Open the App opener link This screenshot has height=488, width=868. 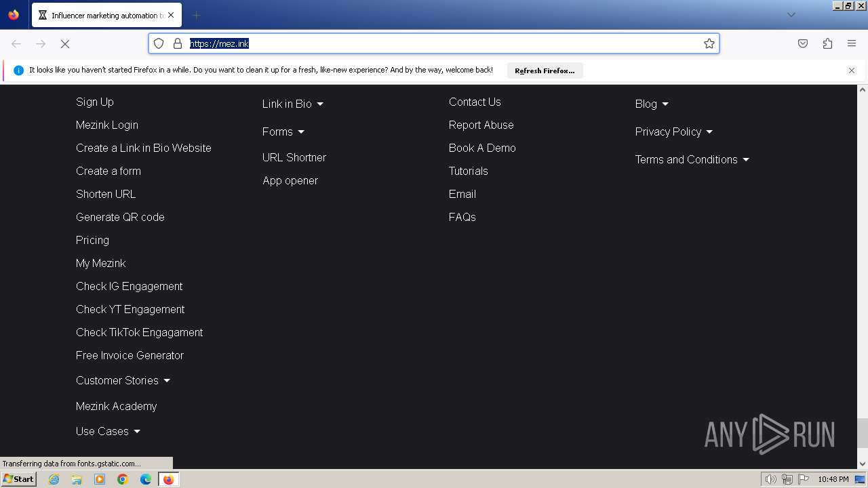pos(290,180)
